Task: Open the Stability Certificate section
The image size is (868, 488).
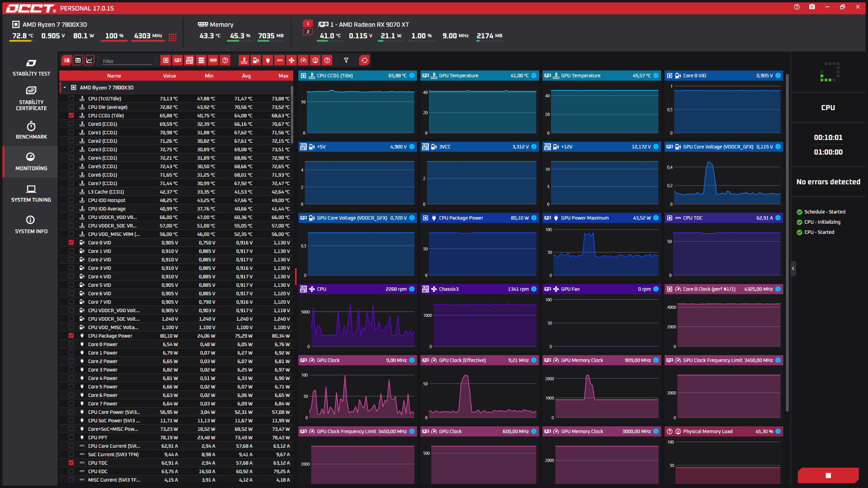Action: coord(31,98)
